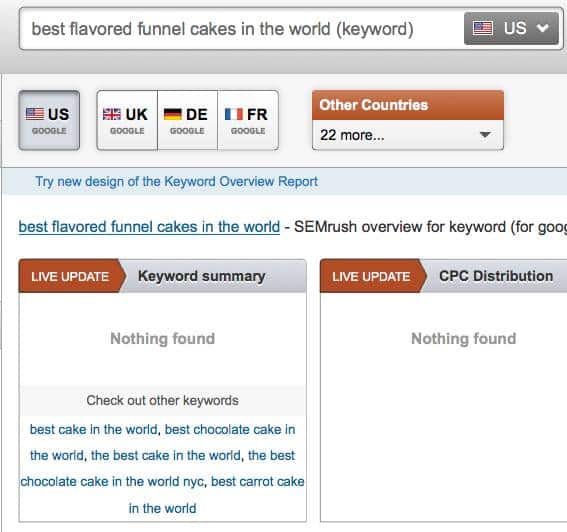Click 'Nothing found' text in Keyword summary
Viewport: 567px width, 532px height.
click(163, 339)
